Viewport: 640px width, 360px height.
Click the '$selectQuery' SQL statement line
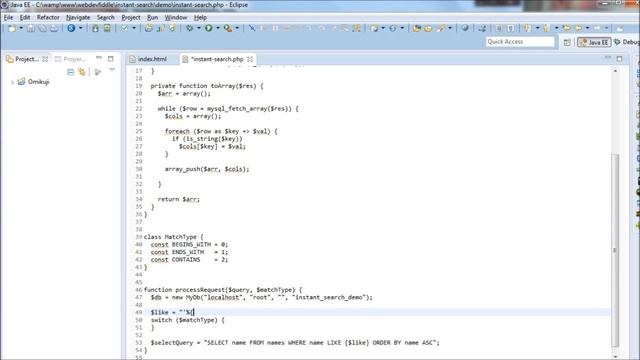click(295, 342)
